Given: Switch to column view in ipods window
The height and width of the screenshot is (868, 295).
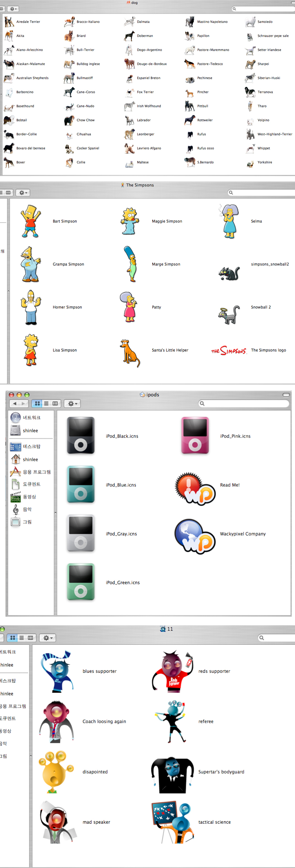Looking at the screenshot, I should click(55, 403).
